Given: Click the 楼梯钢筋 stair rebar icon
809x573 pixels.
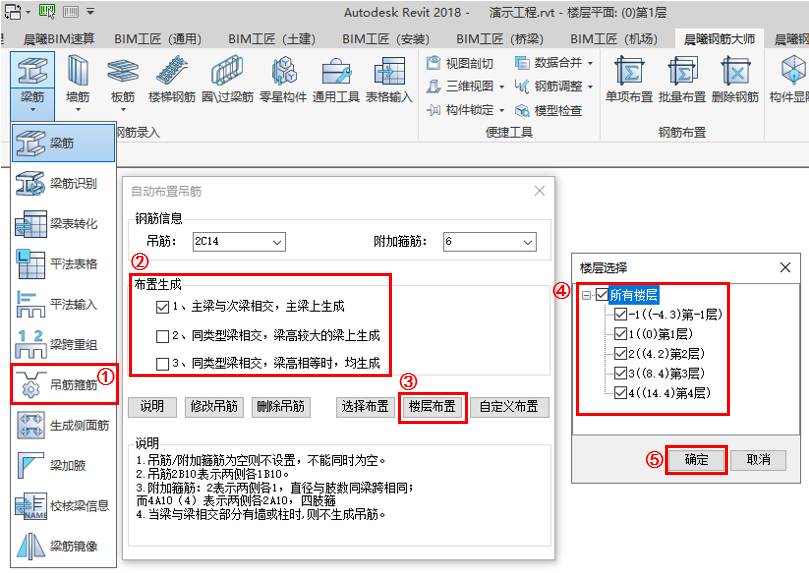Looking at the screenshot, I should [x=172, y=77].
